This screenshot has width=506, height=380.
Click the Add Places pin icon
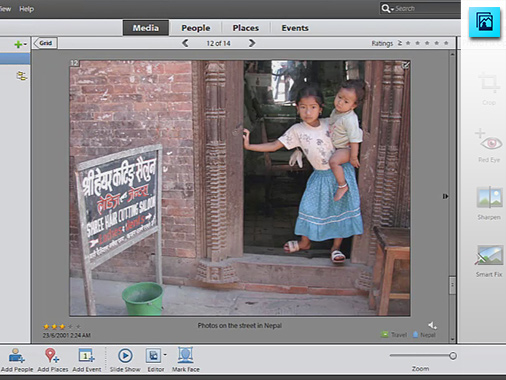52,355
